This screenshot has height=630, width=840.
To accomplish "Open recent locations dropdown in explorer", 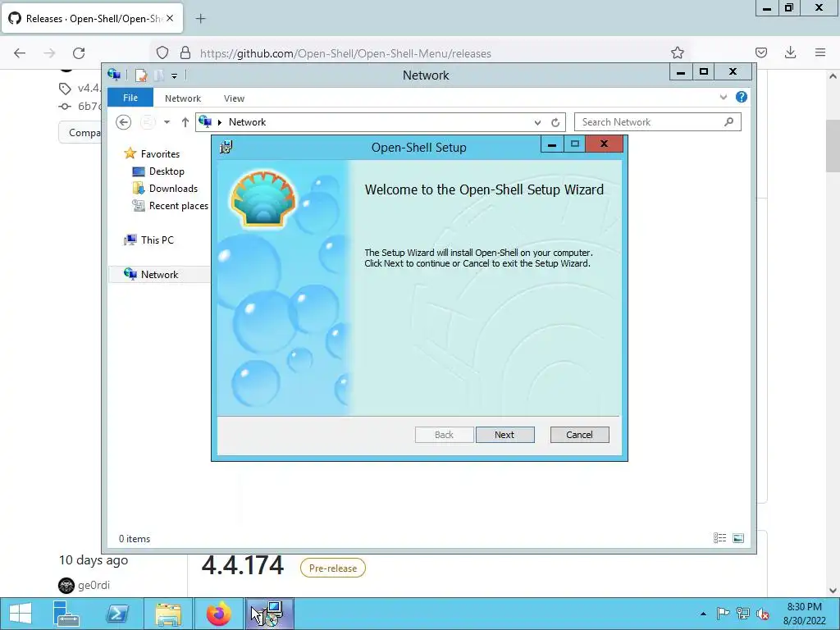I will coord(167,122).
